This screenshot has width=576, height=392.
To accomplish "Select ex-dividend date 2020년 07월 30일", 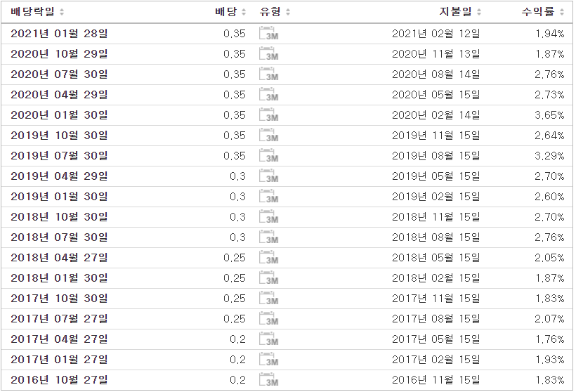I will click(x=59, y=74).
